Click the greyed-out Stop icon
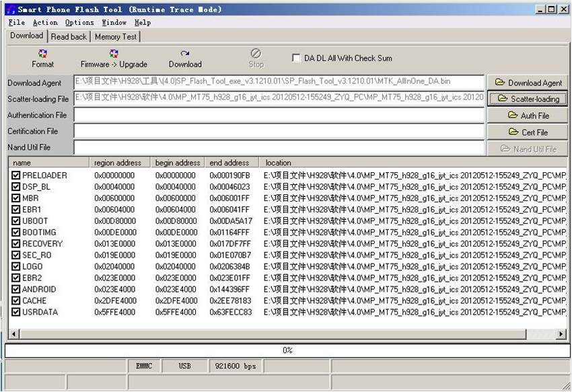572x392 pixels. pos(256,54)
